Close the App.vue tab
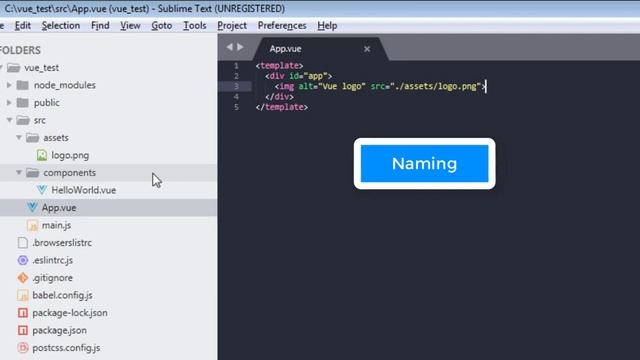 [x=367, y=49]
